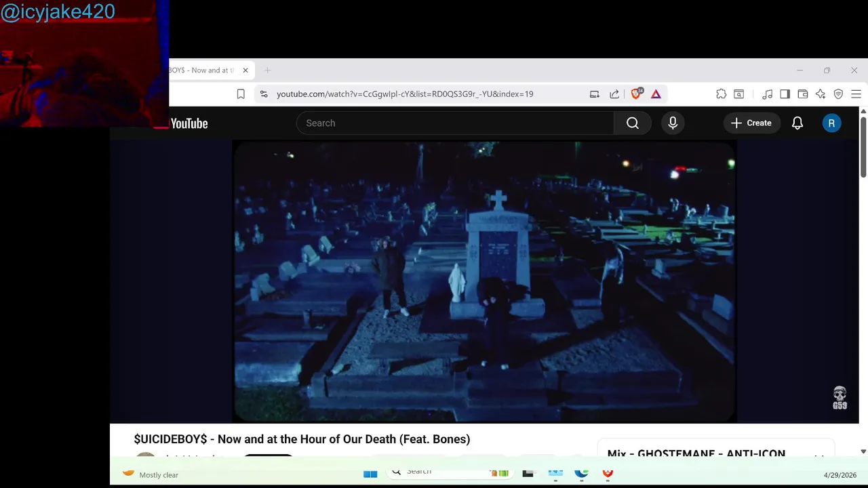868x488 pixels.
Task: Open a new browser tab with plus
Action: click(267, 70)
